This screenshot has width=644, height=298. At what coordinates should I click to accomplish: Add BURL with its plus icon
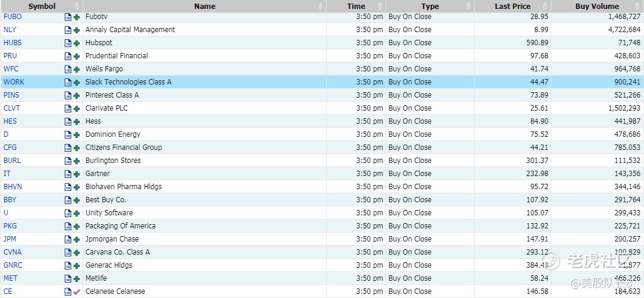coord(77,161)
